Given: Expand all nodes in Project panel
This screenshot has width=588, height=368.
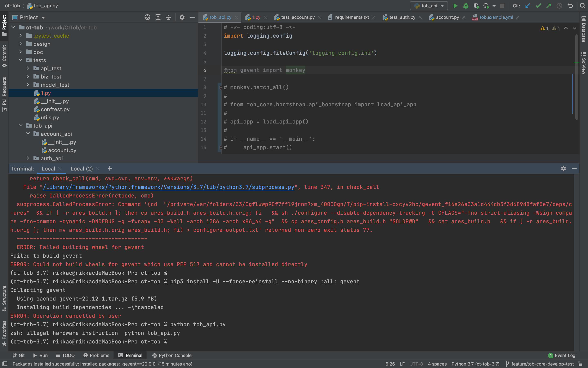Looking at the screenshot, I should pyautogui.click(x=158, y=17).
